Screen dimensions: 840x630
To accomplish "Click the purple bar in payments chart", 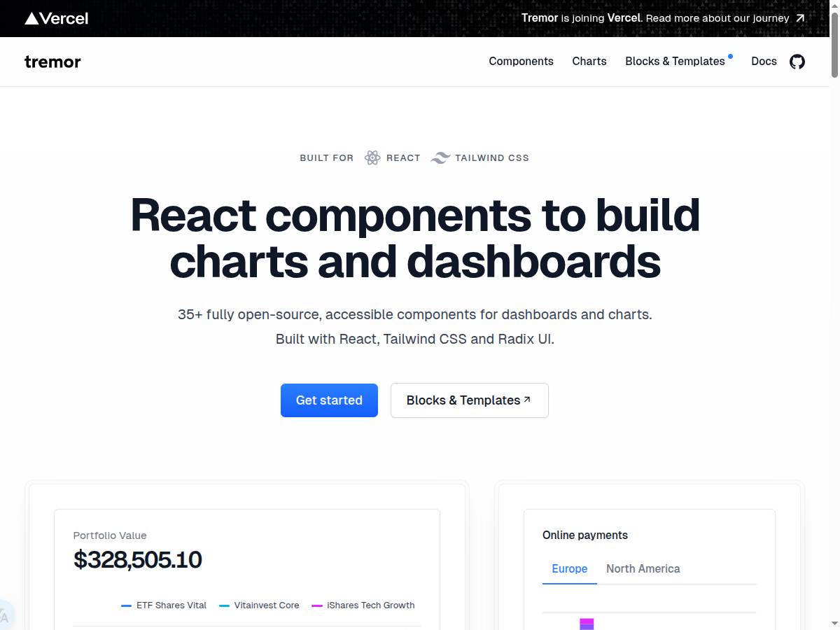I will point(587,624).
